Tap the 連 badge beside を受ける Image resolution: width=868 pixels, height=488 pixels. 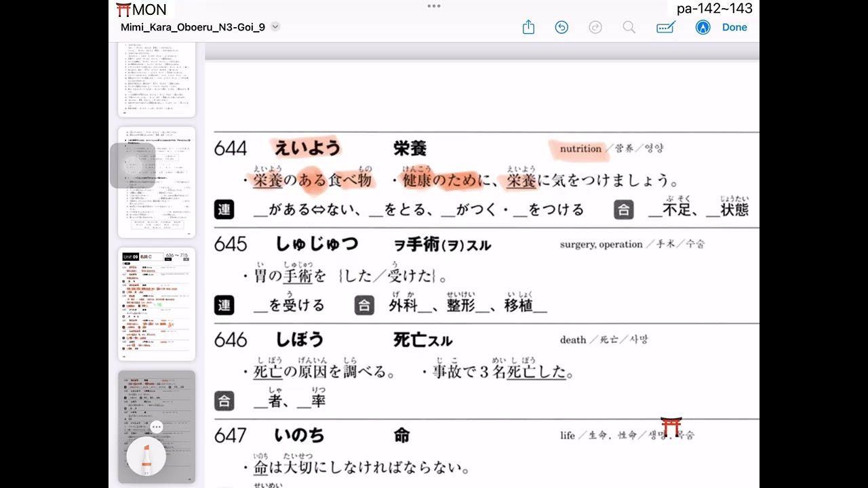tap(224, 305)
